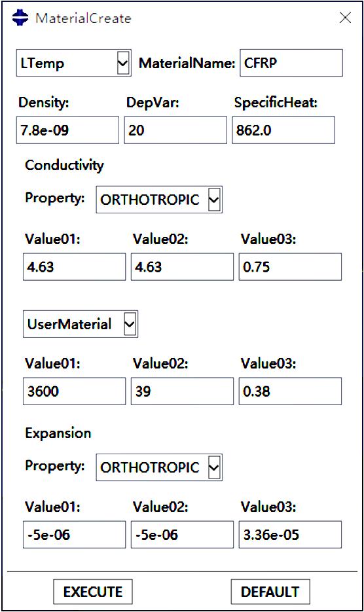Click Conductivity Value03 field with 0.75

pyautogui.click(x=290, y=267)
